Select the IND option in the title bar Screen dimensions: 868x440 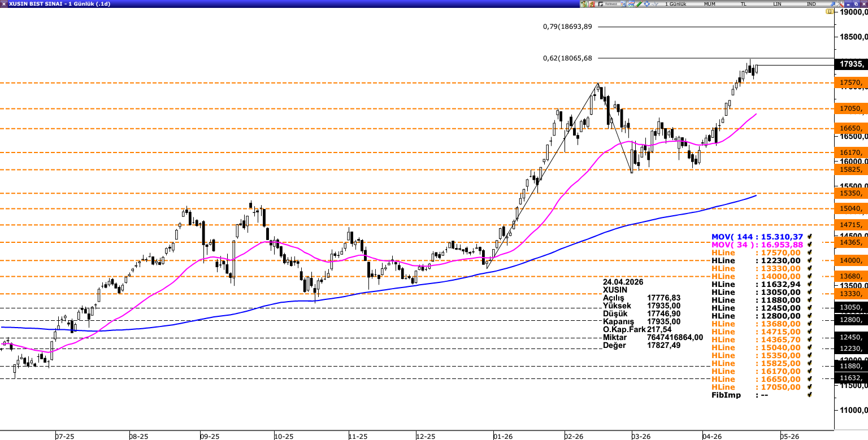pos(811,4)
